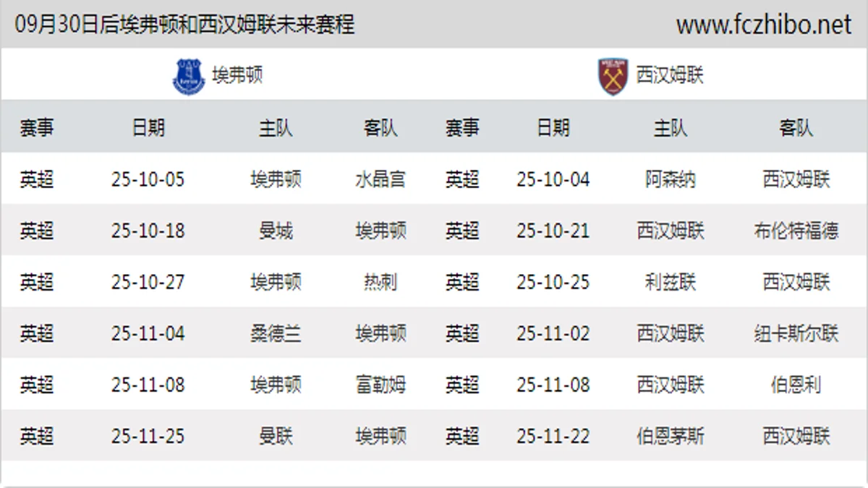Click 阿森纳 home team entry
This screenshot has width=868, height=488.
pyautogui.click(x=670, y=179)
